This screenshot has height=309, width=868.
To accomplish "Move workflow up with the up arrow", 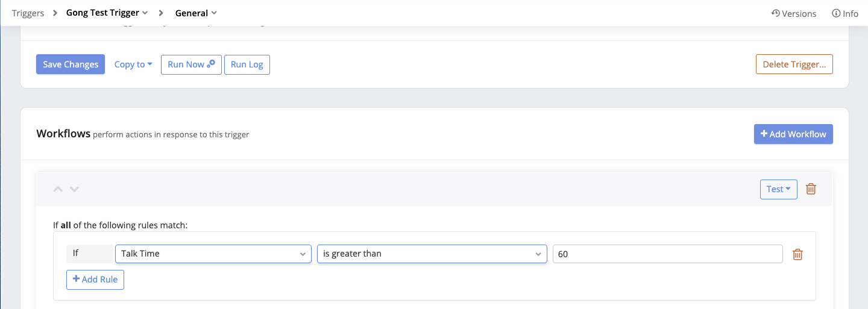I will click(x=58, y=189).
